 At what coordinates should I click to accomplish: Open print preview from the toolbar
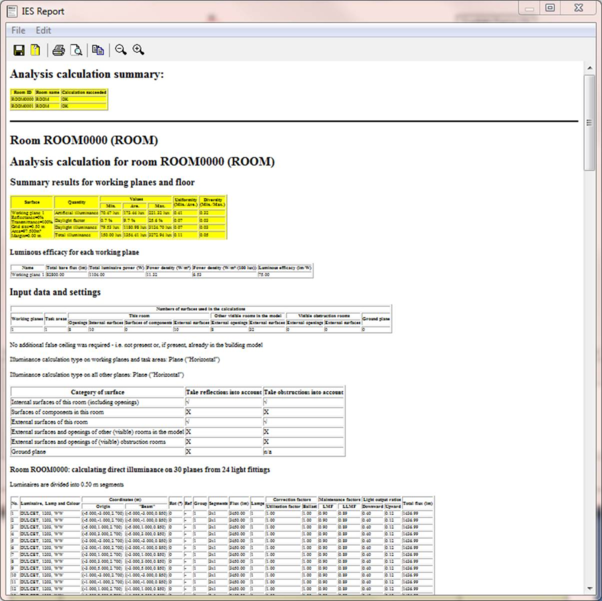click(x=76, y=50)
